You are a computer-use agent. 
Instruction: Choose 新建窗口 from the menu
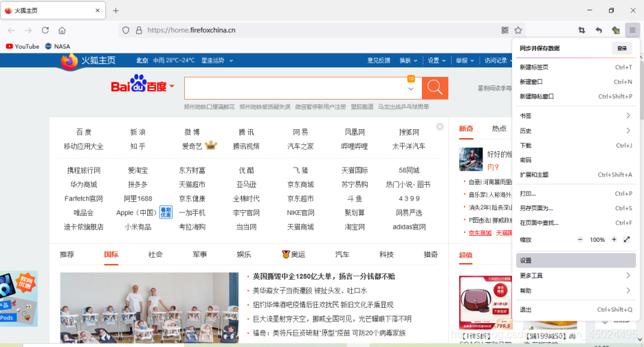[575, 82]
